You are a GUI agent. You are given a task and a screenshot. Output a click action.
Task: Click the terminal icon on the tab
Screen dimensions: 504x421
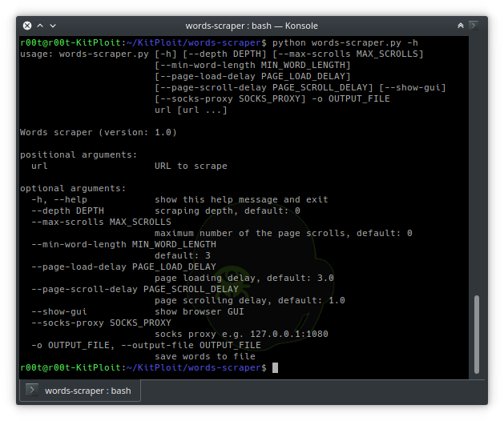[31, 391]
